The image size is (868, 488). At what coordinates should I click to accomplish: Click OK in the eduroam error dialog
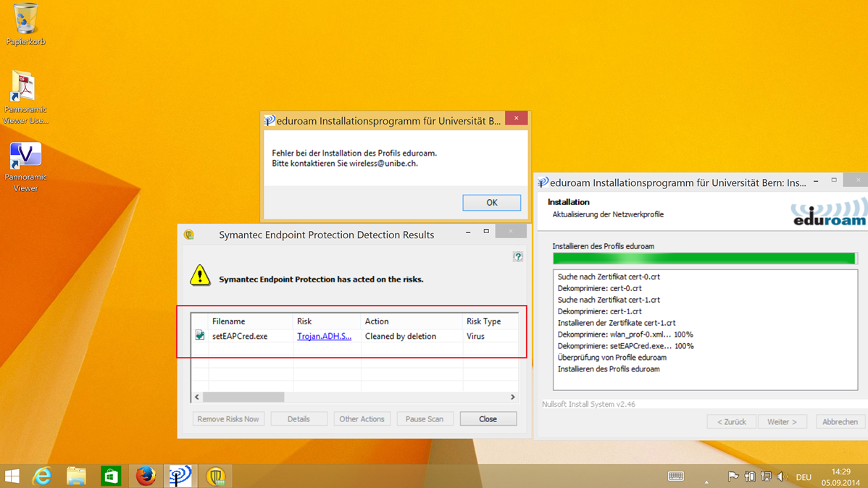coord(491,203)
